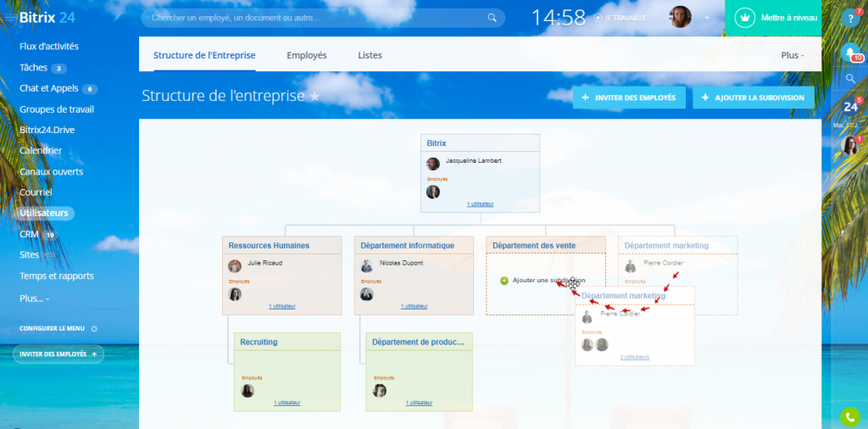Viewport: 868px width, 429px height.
Task: Expand Plus... in the left menu
Action: pyautogui.click(x=34, y=298)
